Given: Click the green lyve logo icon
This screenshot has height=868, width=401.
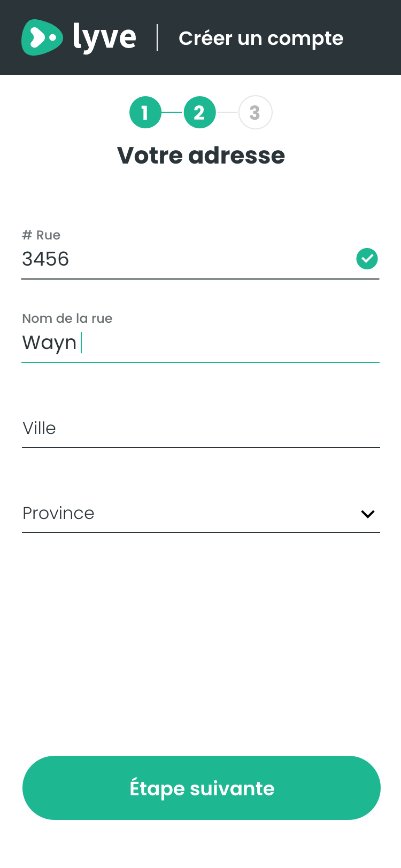Looking at the screenshot, I should tap(42, 37).
